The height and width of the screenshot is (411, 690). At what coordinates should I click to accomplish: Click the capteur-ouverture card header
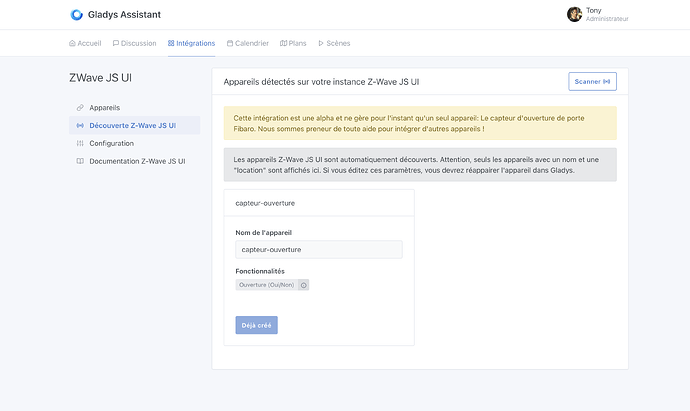(312, 203)
